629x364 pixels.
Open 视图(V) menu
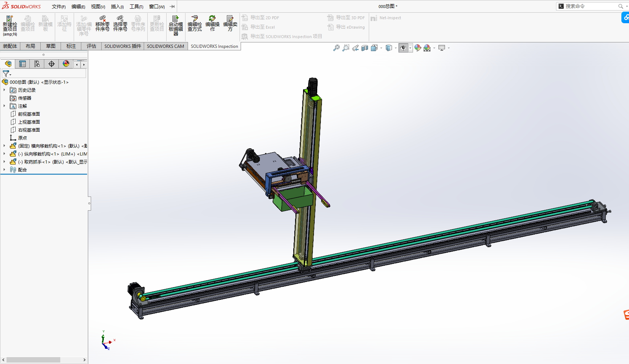(x=98, y=7)
